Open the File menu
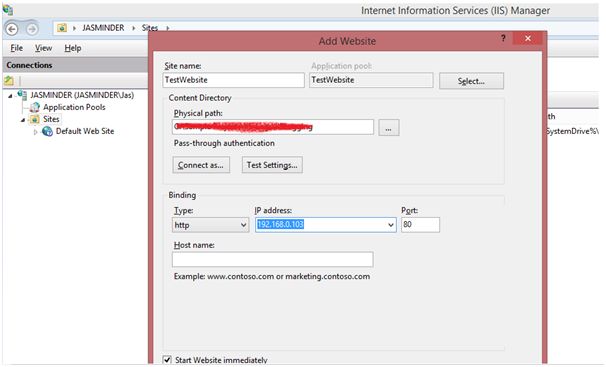 [16, 48]
